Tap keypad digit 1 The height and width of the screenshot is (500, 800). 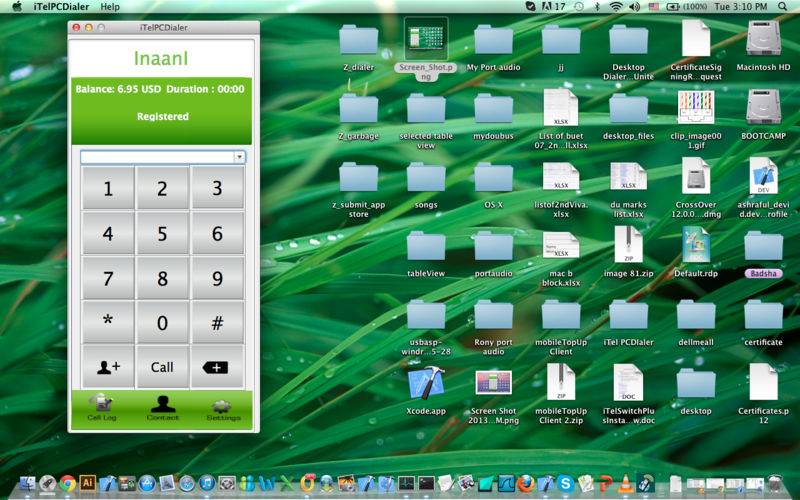[x=108, y=188]
